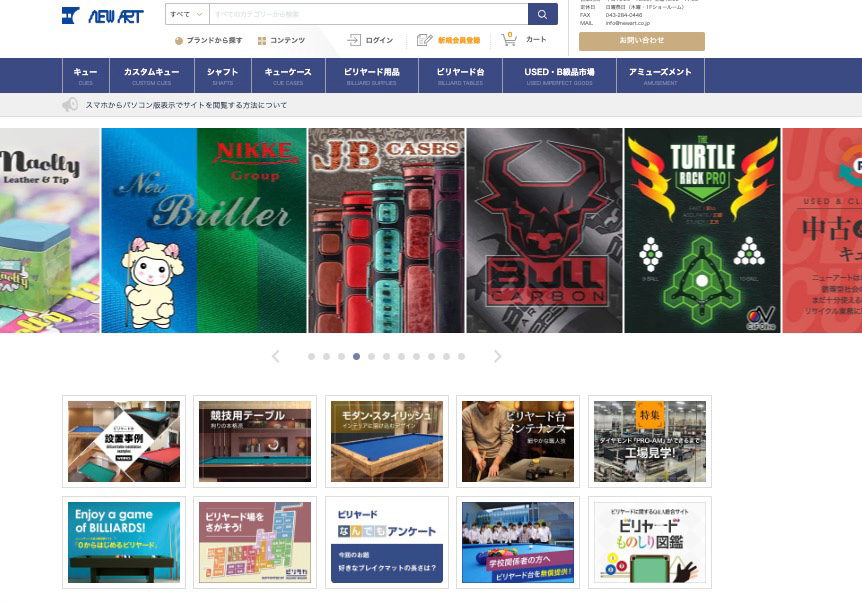Open the ビリヤード場をさがそう map tile
This screenshot has height=603, width=862.
coord(255,543)
